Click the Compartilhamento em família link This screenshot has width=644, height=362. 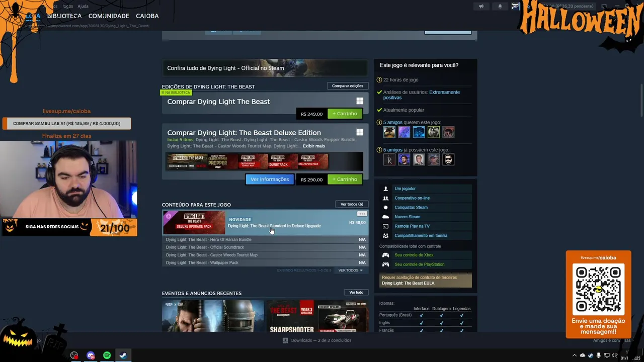click(421, 236)
